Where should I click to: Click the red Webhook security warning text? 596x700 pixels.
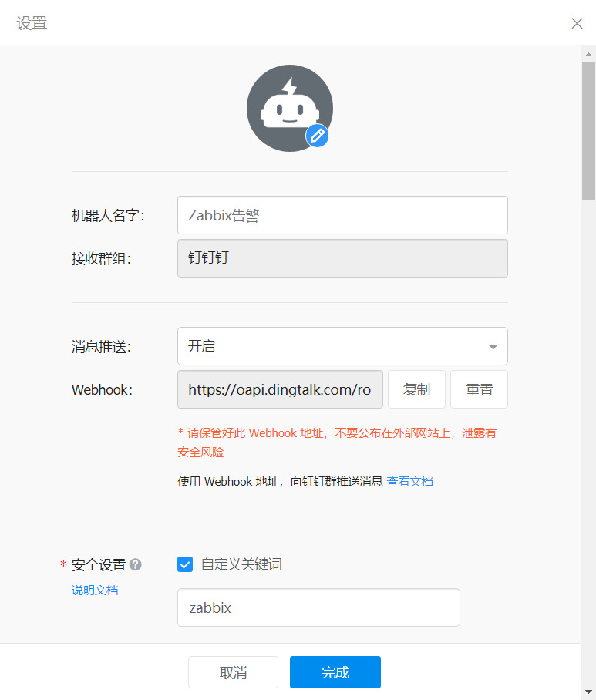tap(337, 443)
